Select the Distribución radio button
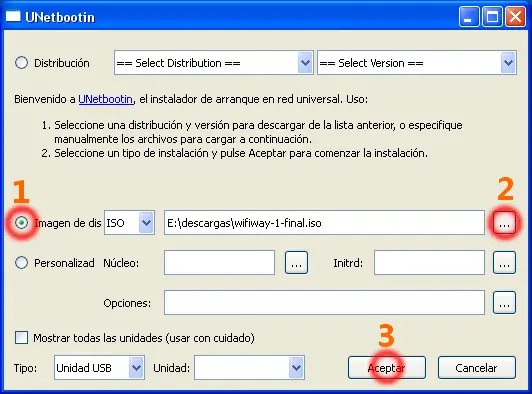Image resolution: width=532 pixels, height=394 pixels. coord(21,63)
